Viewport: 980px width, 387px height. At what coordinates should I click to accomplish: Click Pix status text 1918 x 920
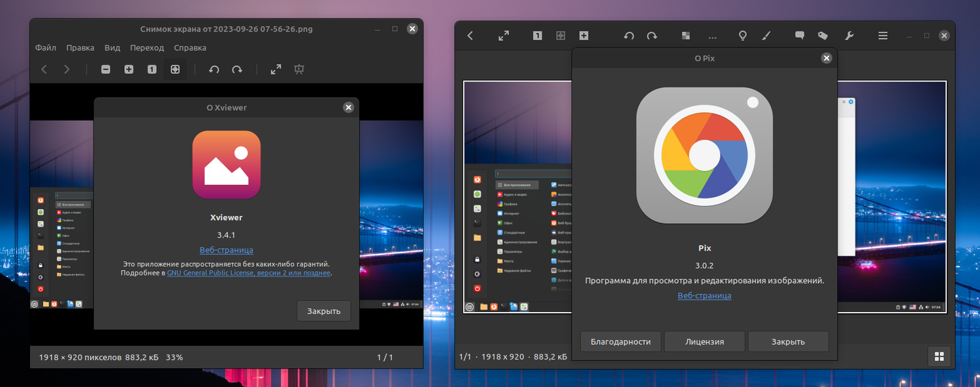(x=502, y=357)
